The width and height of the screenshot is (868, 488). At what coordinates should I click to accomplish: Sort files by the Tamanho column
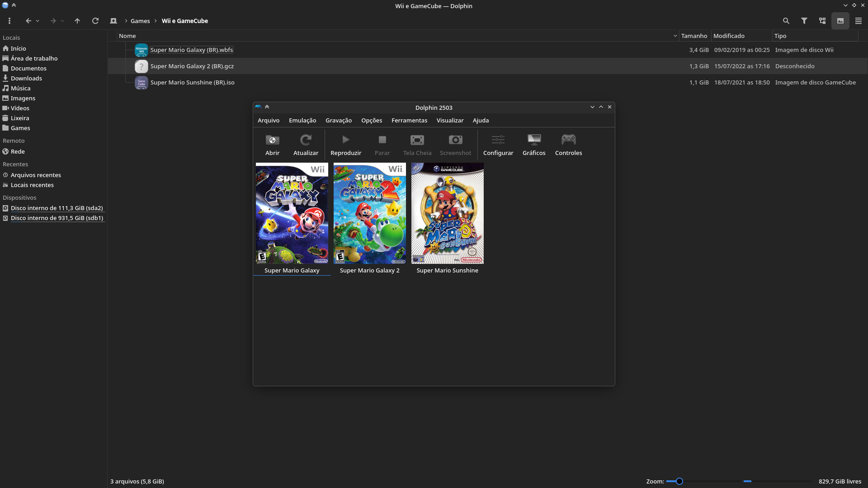(x=694, y=36)
